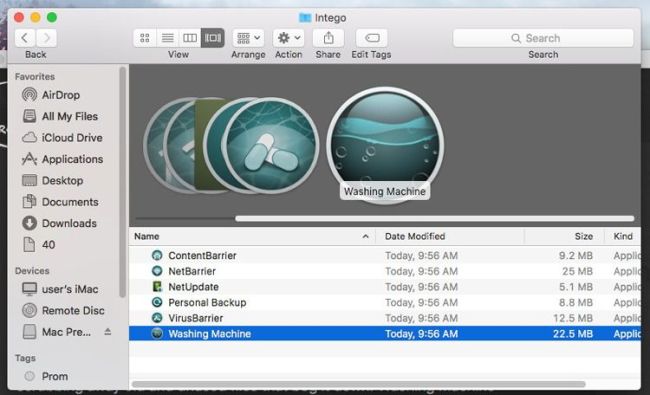The image size is (650, 395).
Task: Click the Share button
Action: (x=328, y=38)
